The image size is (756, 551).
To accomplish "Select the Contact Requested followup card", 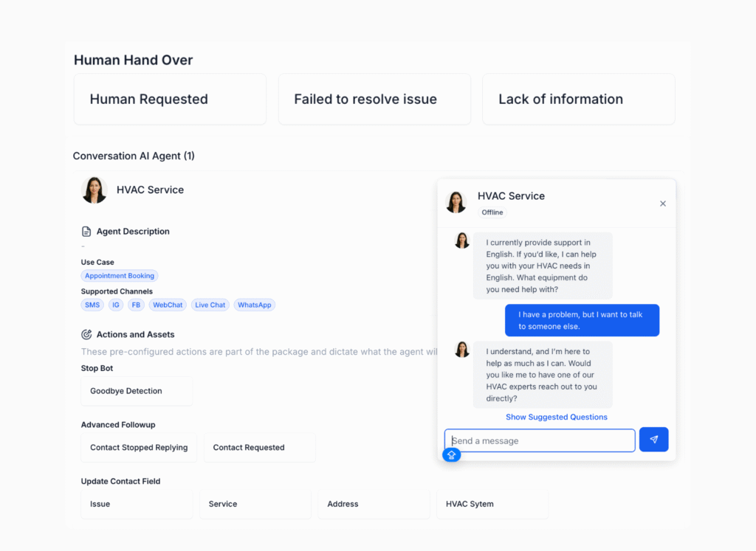I will [x=259, y=448].
